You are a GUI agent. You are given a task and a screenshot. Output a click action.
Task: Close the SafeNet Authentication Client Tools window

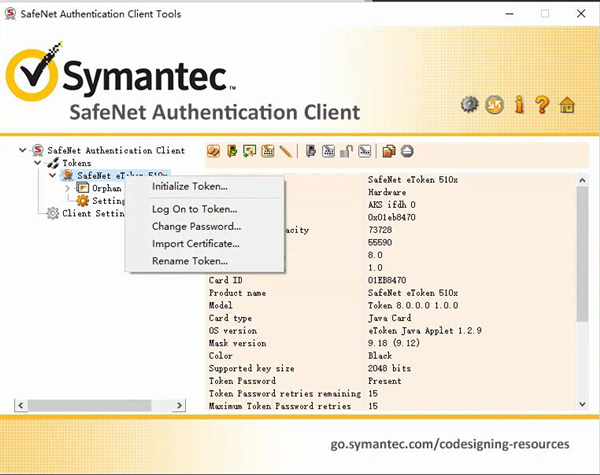(x=581, y=13)
